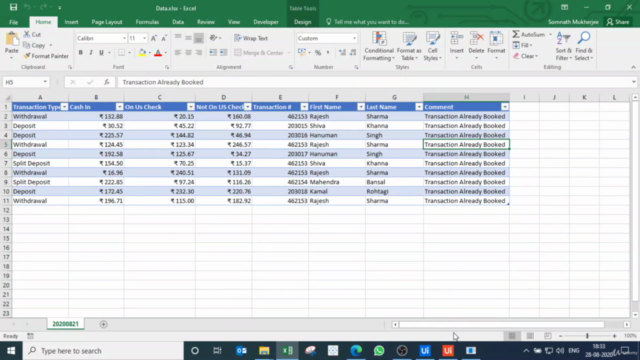Open WhatsApp from the taskbar
640x360 pixels.
pos(379,351)
